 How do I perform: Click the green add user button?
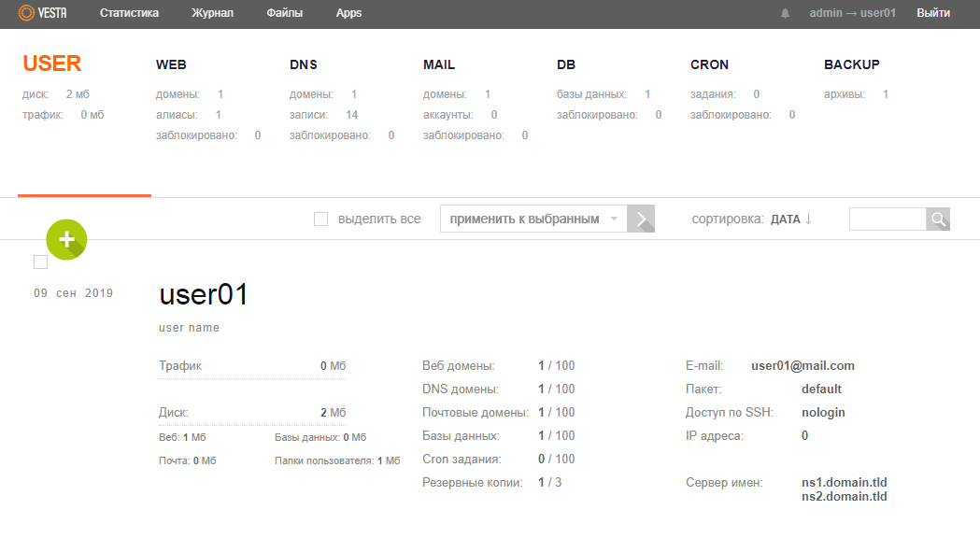click(66, 239)
